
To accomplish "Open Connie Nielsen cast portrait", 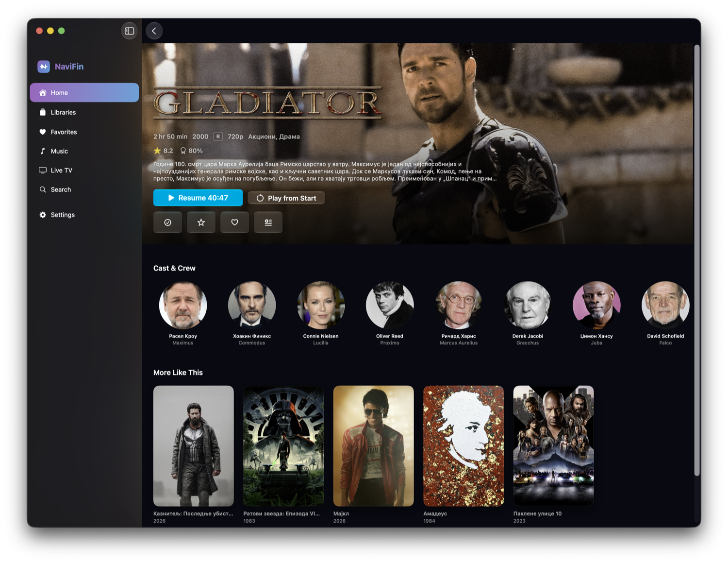I will click(x=321, y=305).
